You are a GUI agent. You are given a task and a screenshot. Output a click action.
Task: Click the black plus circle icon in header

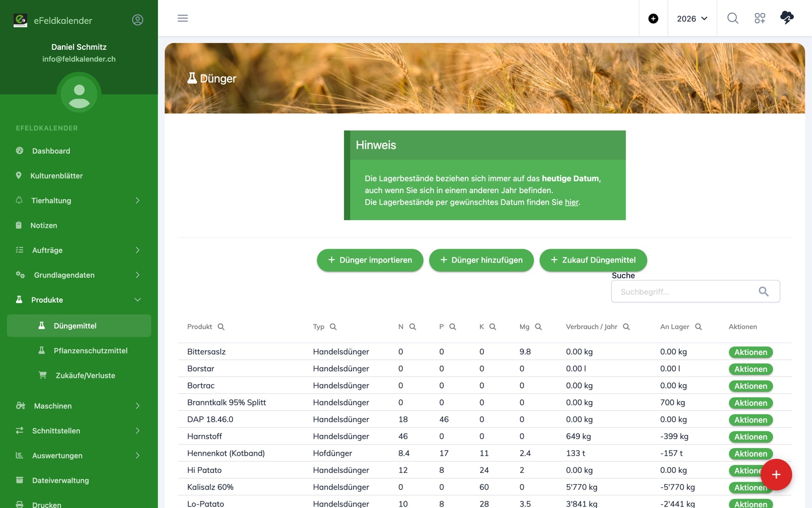653,19
